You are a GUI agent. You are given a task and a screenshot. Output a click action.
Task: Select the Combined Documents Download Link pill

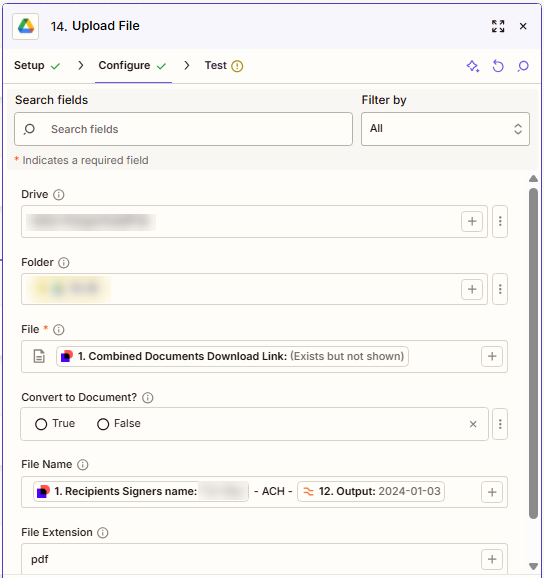(232, 356)
